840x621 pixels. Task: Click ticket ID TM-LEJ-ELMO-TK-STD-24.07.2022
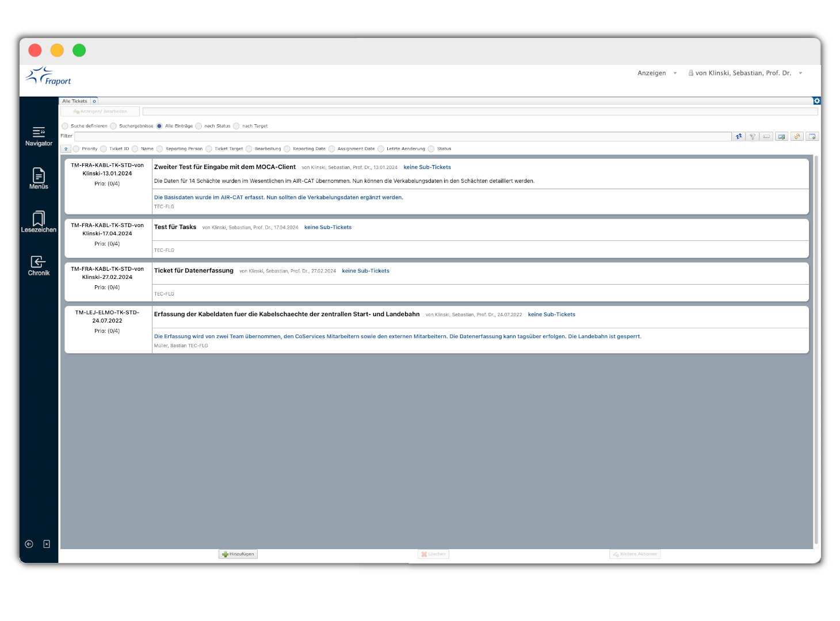(107, 317)
